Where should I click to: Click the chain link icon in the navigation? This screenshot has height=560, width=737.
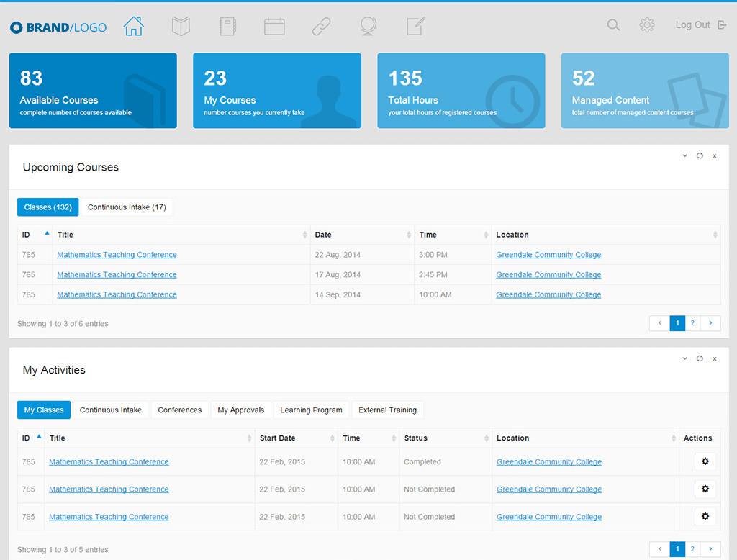(x=321, y=27)
